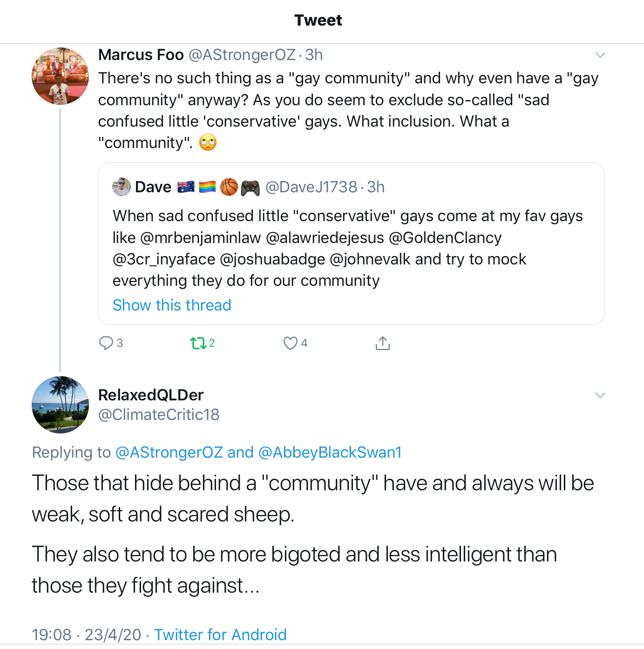Open Dave's small avatar in quoted tweet
The image size is (644, 649).
[122, 187]
